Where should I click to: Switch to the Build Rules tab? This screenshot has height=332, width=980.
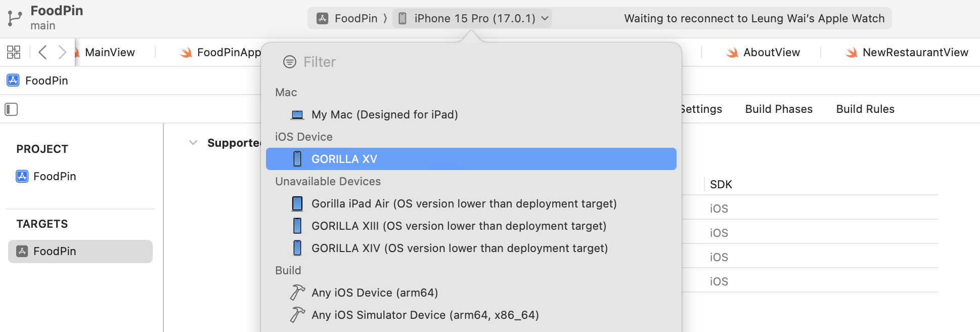tap(865, 109)
